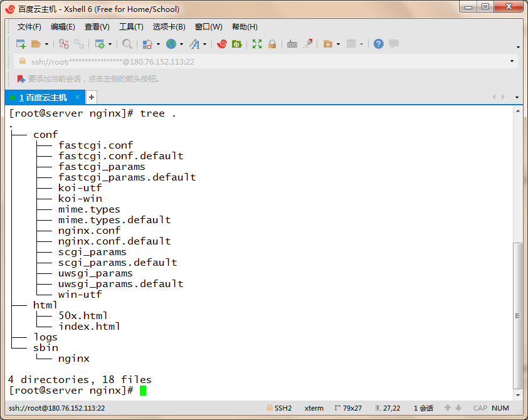Open the blue Help question-mark icon
This screenshot has width=528, height=420.
379,44
